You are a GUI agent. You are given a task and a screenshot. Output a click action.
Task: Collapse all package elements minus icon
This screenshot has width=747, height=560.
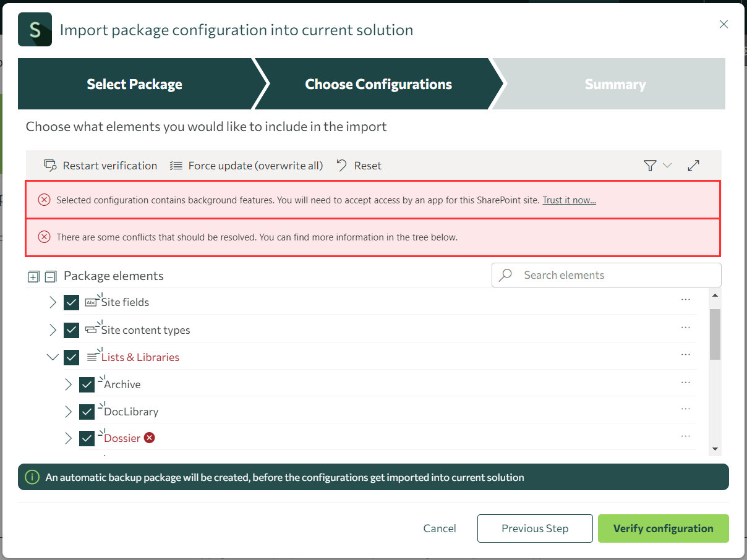[51, 276]
